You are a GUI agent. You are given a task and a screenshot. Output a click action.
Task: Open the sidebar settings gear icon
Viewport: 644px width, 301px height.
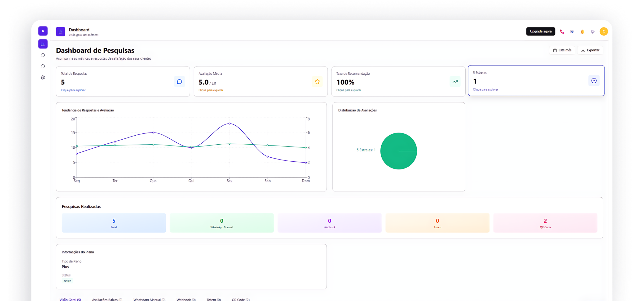coord(43,78)
